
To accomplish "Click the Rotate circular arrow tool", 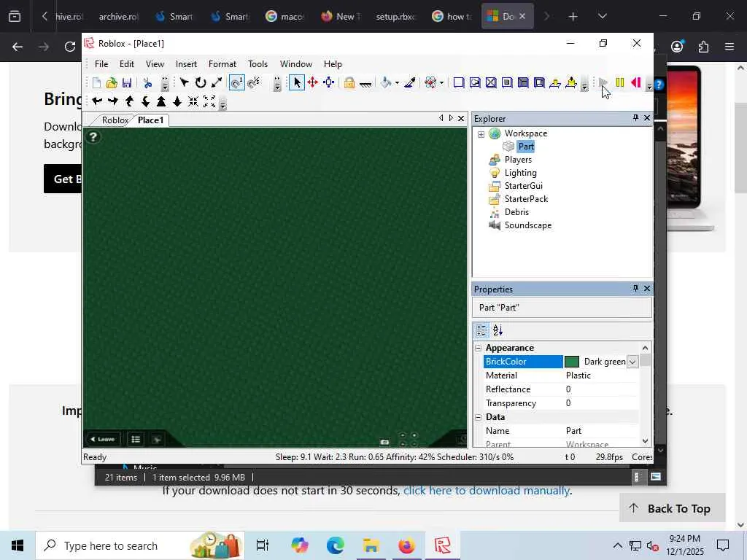I will [201, 83].
